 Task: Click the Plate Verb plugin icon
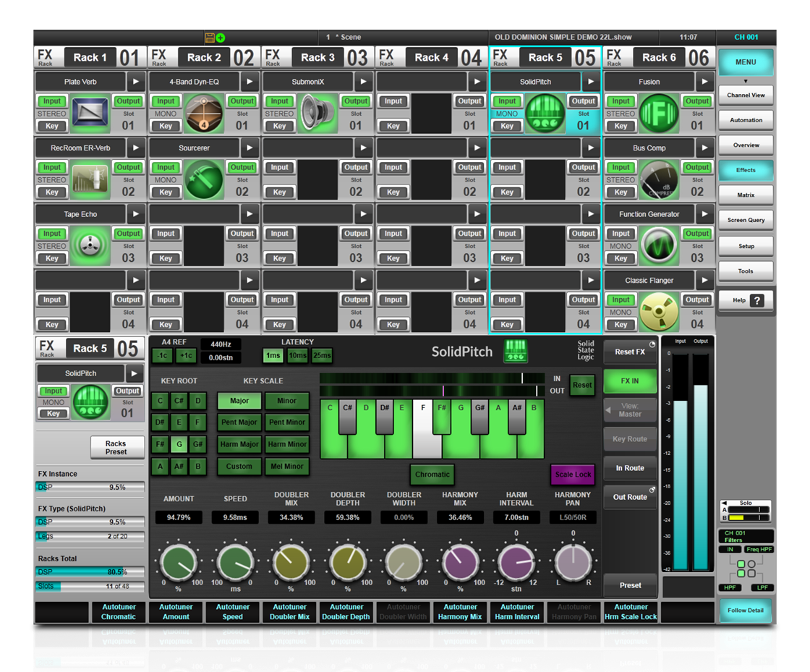click(90, 114)
